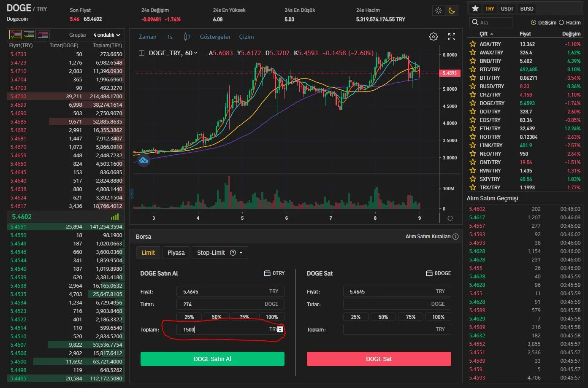Click the 5.4593 price label on chart axis
The image size is (588, 388).
pyautogui.click(x=450, y=73)
